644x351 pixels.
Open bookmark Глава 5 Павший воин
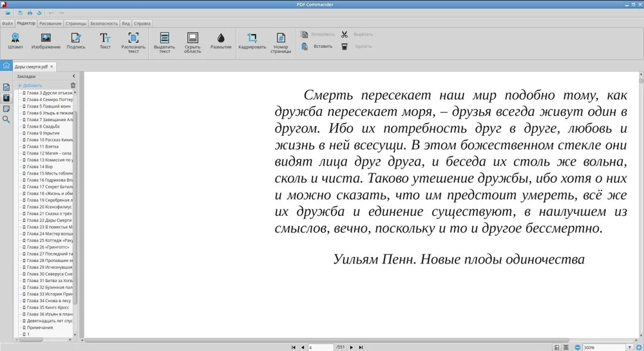(48, 106)
